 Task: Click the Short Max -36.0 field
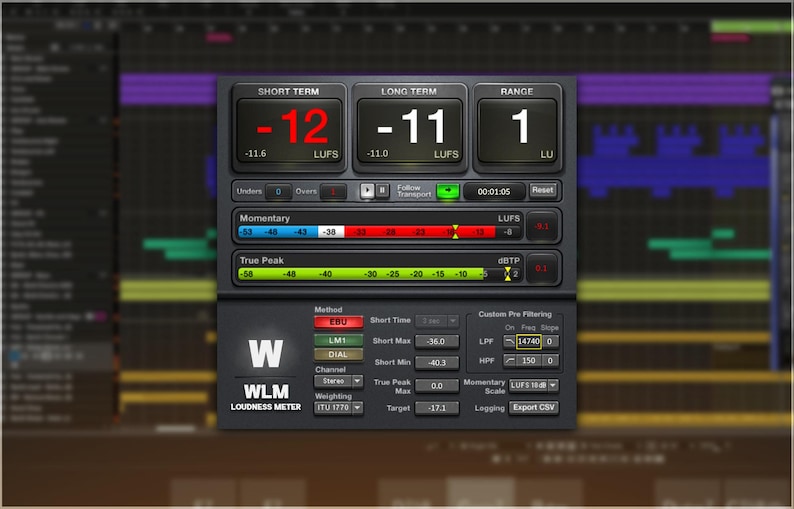[x=436, y=341]
